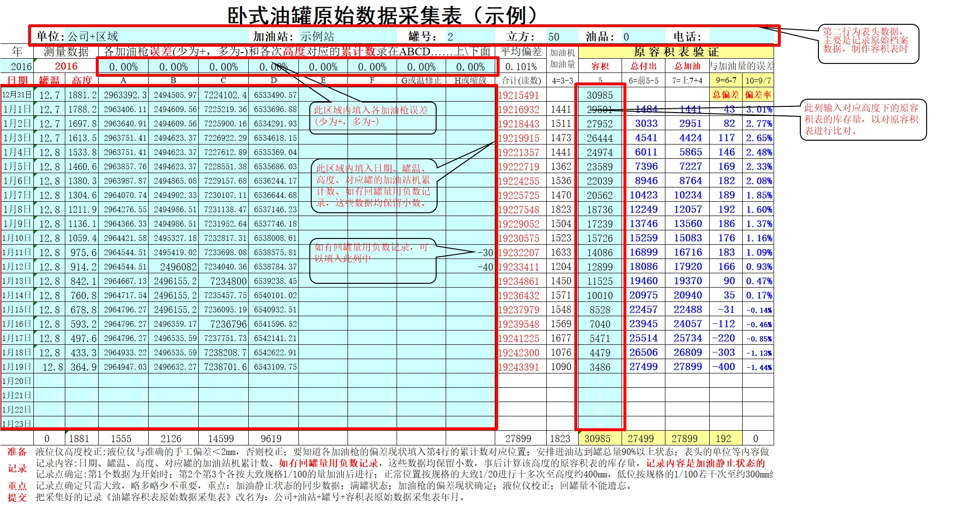The width and height of the screenshot is (980, 517).
Task: Select the red 2016 year cell
Action: click(x=66, y=66)
